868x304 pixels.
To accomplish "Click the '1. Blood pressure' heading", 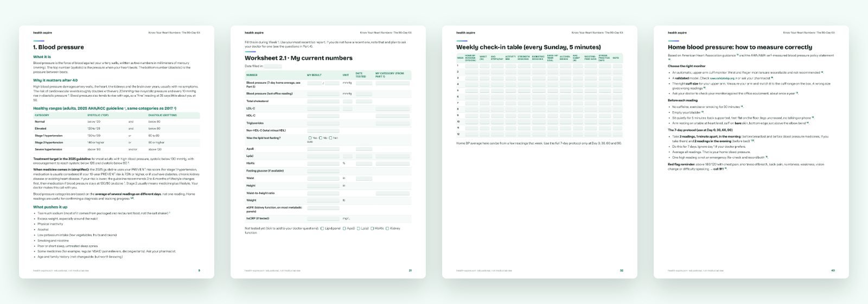I will [x=59, y=47].
